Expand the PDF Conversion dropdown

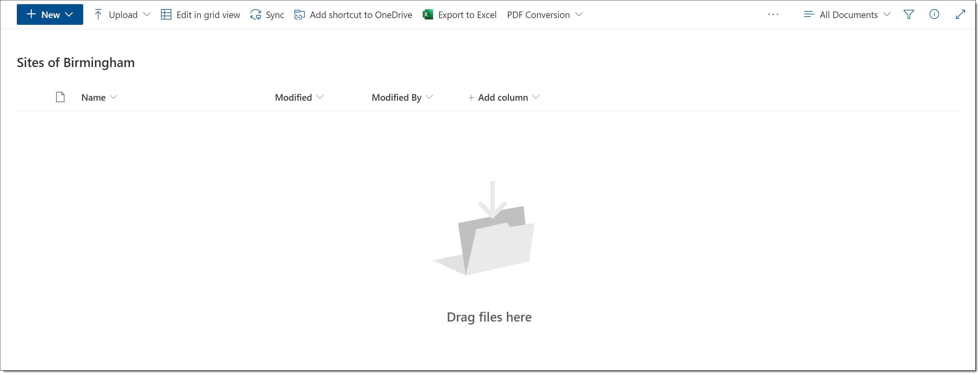(544, 15)
